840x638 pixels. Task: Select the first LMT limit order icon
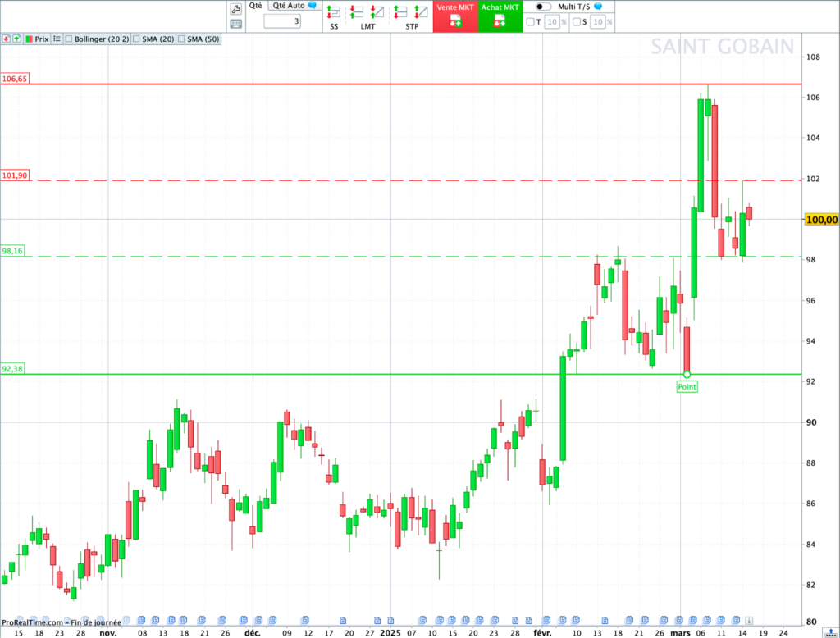click(356, 11)
